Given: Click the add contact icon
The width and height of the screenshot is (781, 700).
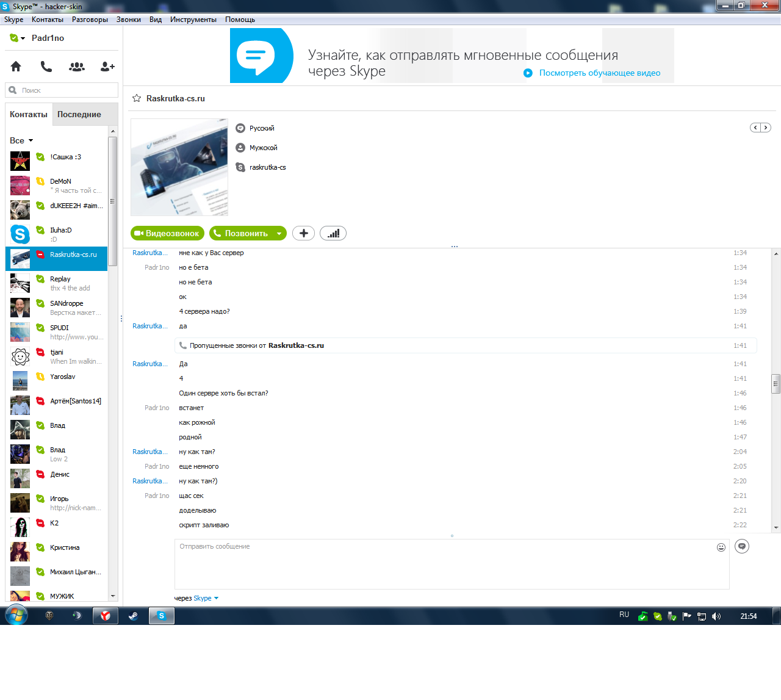Looking at the screenshot, I should [107, 67].
